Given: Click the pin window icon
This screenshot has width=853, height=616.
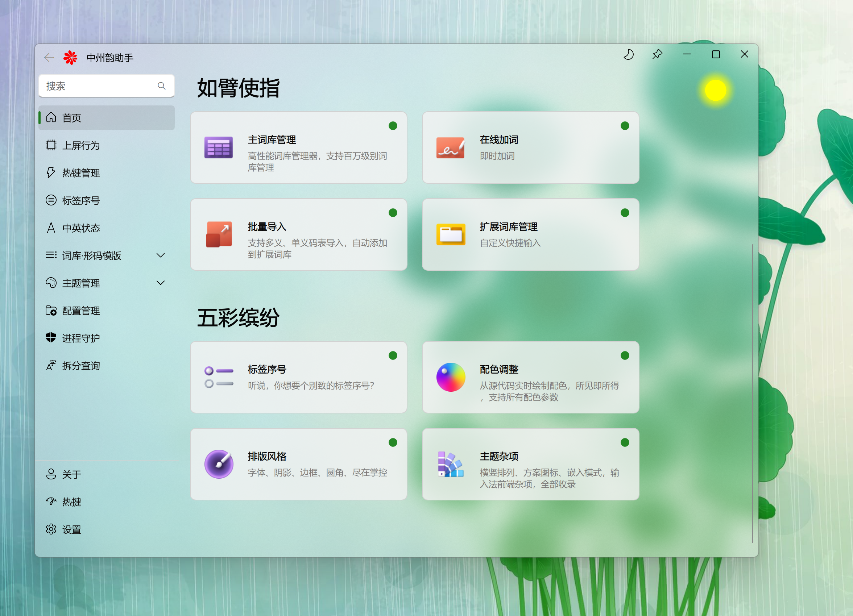Looking at the screenshot, I should pos(657,55).
